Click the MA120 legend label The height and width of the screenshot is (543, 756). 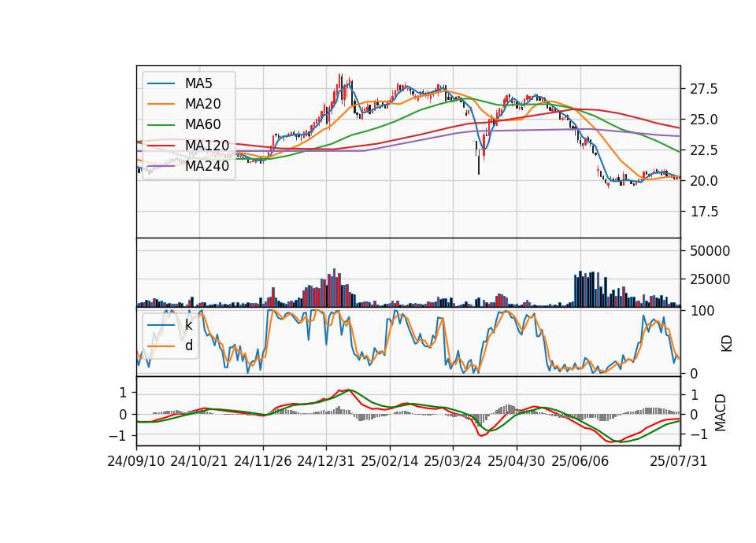click(x=207, y=146)
